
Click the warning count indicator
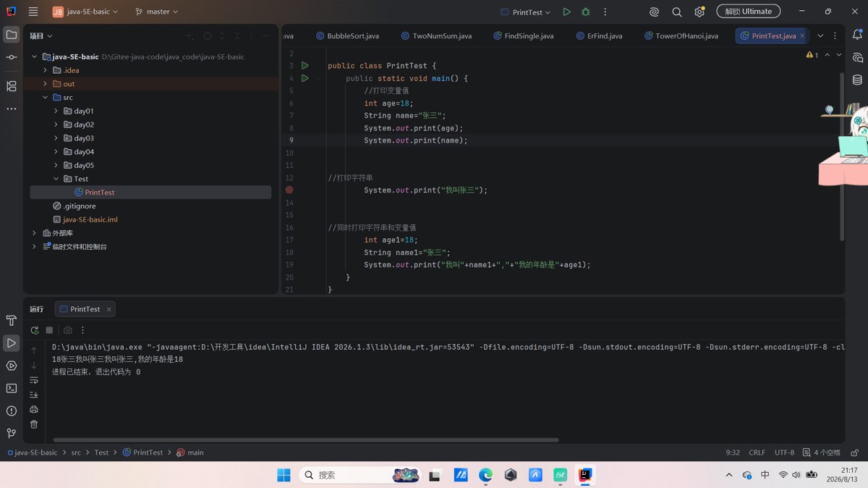tap(812, 55)
